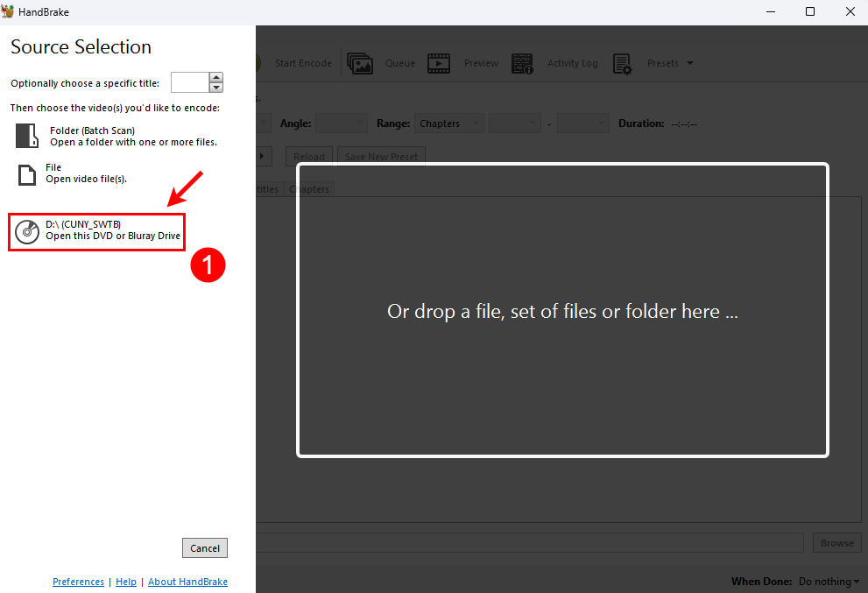Viewport: 868px width, 593px height.
Task: Decrease the specific title stepper
Action: click(215, 88)
